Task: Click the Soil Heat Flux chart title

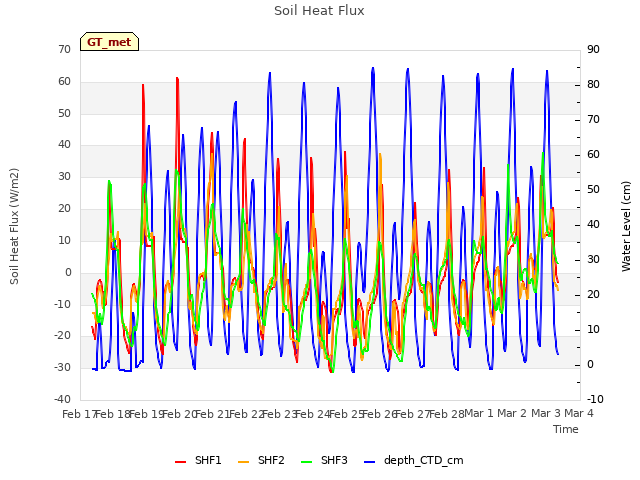Action: coord(319,11)
